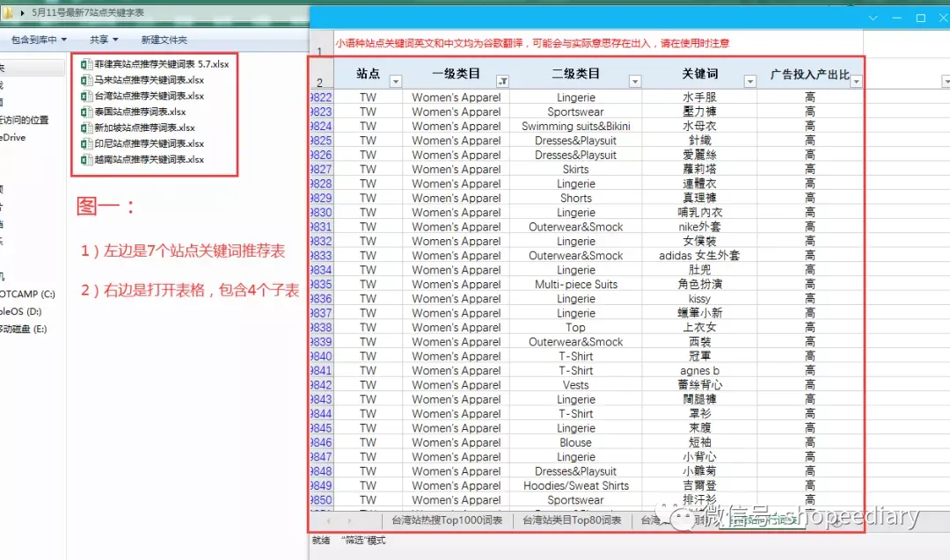Open the 共享 dropdown in Explorer toolbar
The width and height of the screenshot is (950, 560).
click(104, 40)
